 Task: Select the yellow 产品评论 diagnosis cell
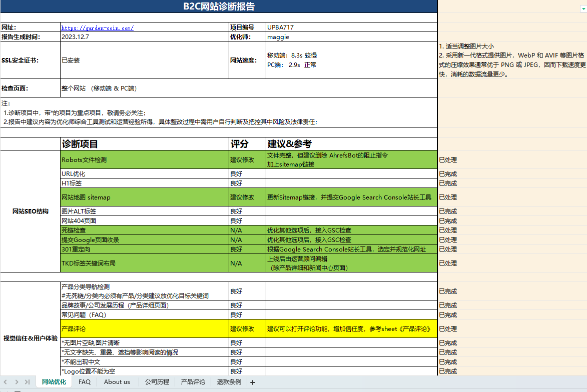[x=145, y=329]
